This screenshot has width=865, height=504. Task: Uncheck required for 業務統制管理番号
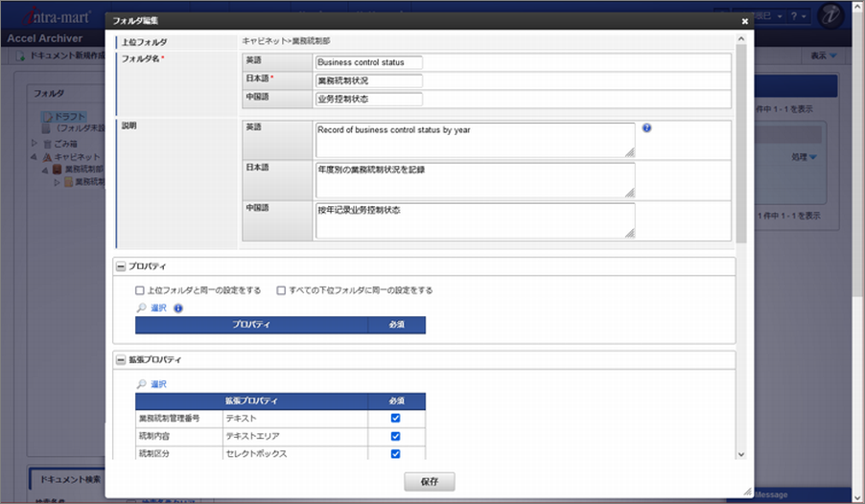pyautogui.click(x=395, y=418)
